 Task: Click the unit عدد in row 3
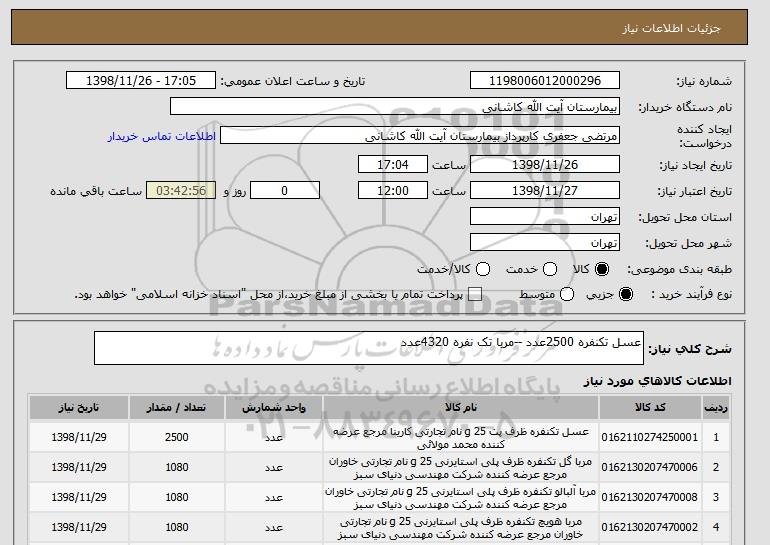tap(274, 498)
